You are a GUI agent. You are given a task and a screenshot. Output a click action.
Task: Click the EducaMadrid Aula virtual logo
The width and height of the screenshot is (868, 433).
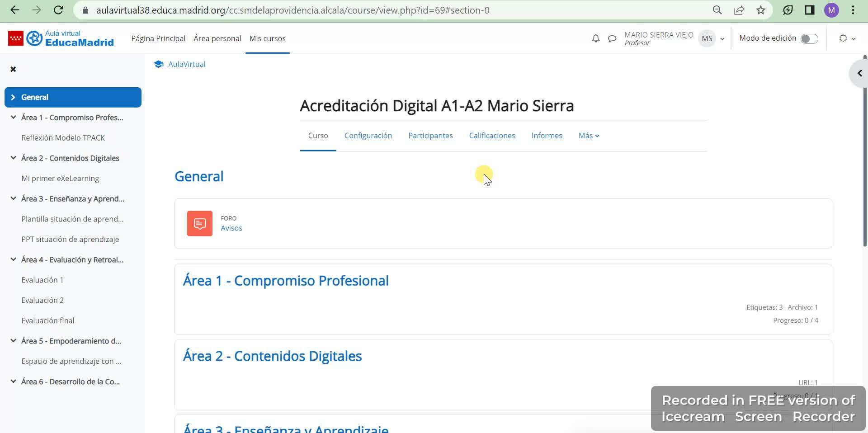click(61, 38)
